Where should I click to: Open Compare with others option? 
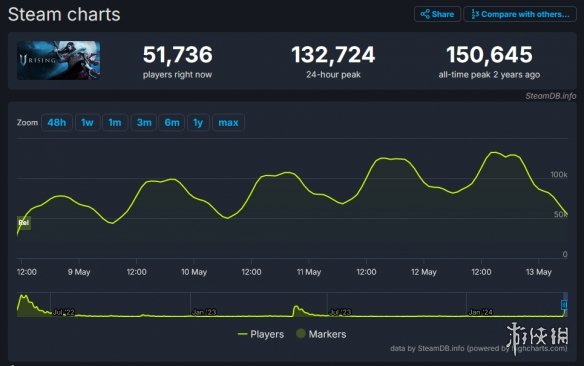click(x=520, y=14)
